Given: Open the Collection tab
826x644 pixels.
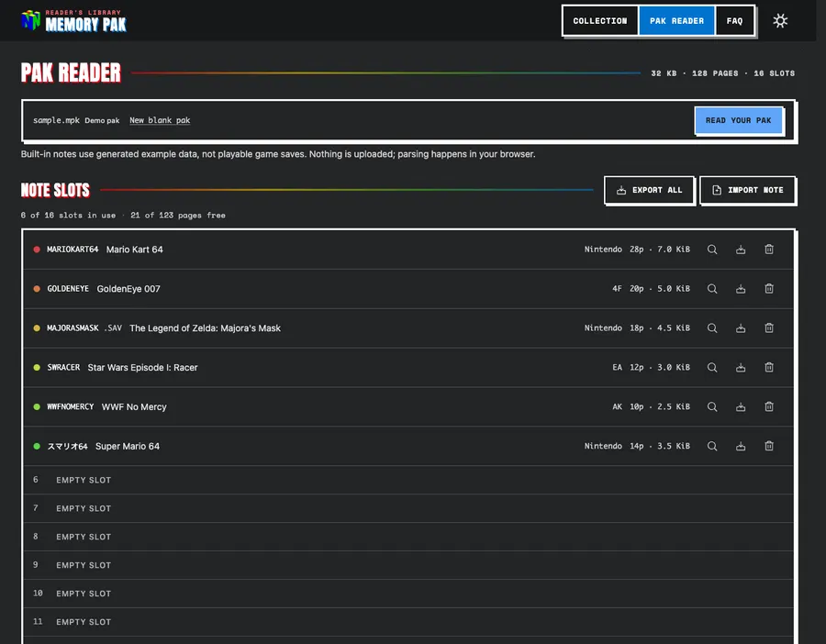Looking at the screenshot, I should click(x=600, y=21).
